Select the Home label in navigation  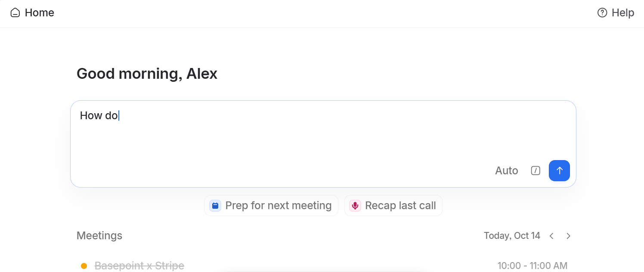pos(40,13)
